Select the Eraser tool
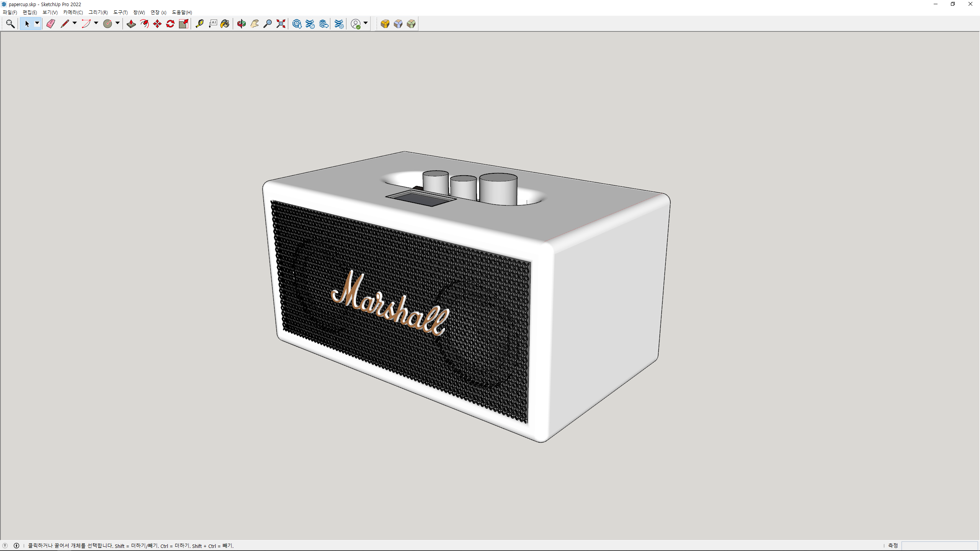Screen dimensions: 980x551 click(51, 24)
